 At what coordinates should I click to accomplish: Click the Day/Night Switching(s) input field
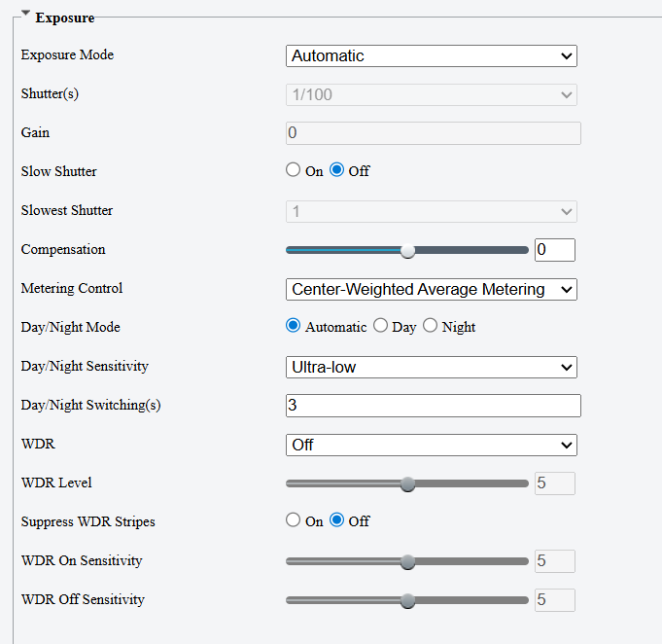[x=433, y=406]
